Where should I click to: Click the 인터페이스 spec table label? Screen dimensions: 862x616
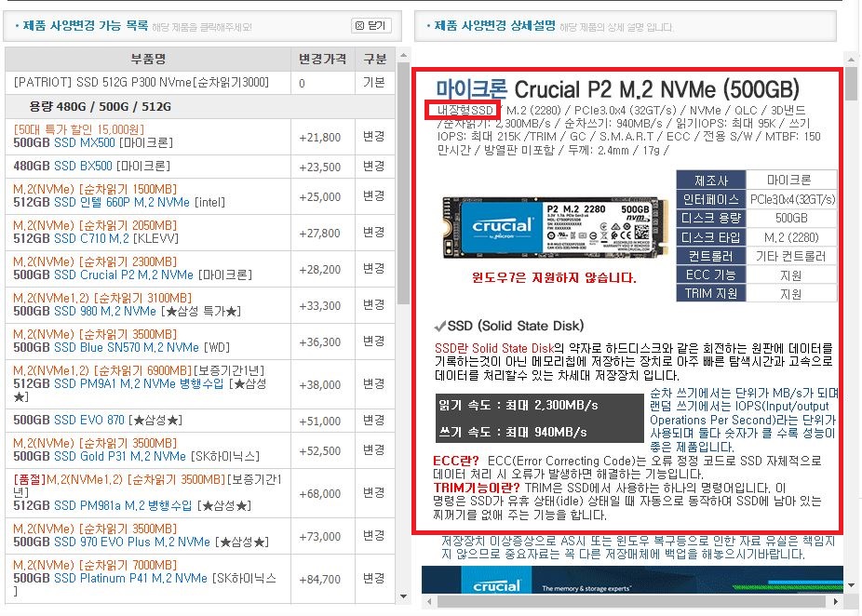coord(711,199)
